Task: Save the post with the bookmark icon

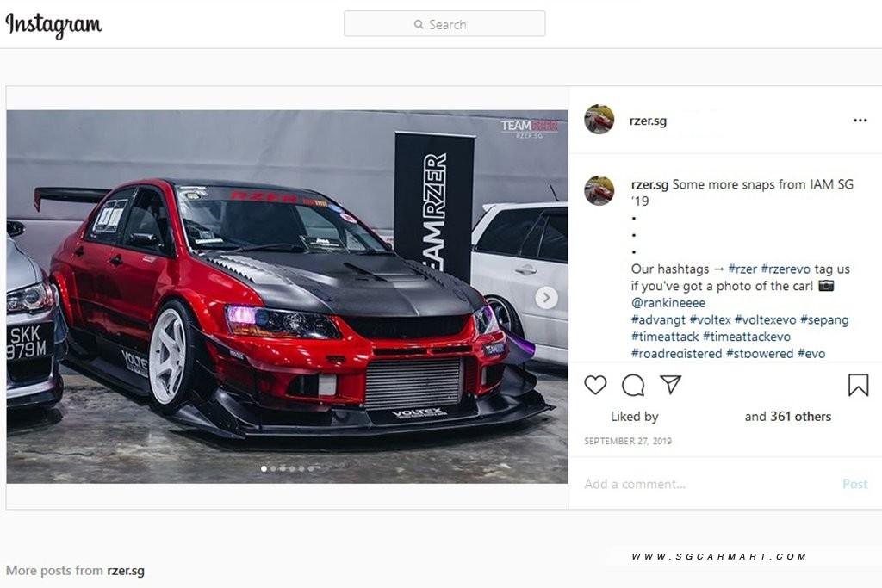Action: 859,385
